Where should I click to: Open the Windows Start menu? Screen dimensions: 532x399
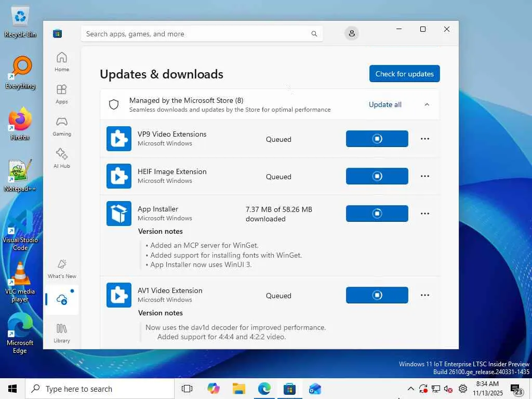tap(12, 389)
